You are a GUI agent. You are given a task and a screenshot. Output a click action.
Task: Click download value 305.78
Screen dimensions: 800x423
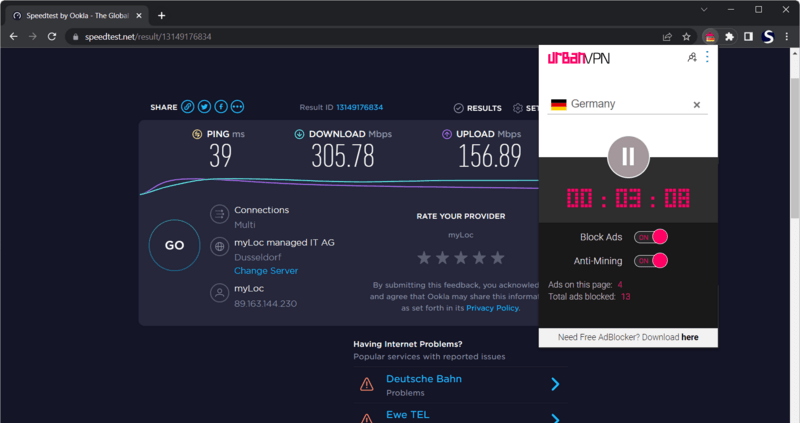pyautogui.click(x=343, y=156)
